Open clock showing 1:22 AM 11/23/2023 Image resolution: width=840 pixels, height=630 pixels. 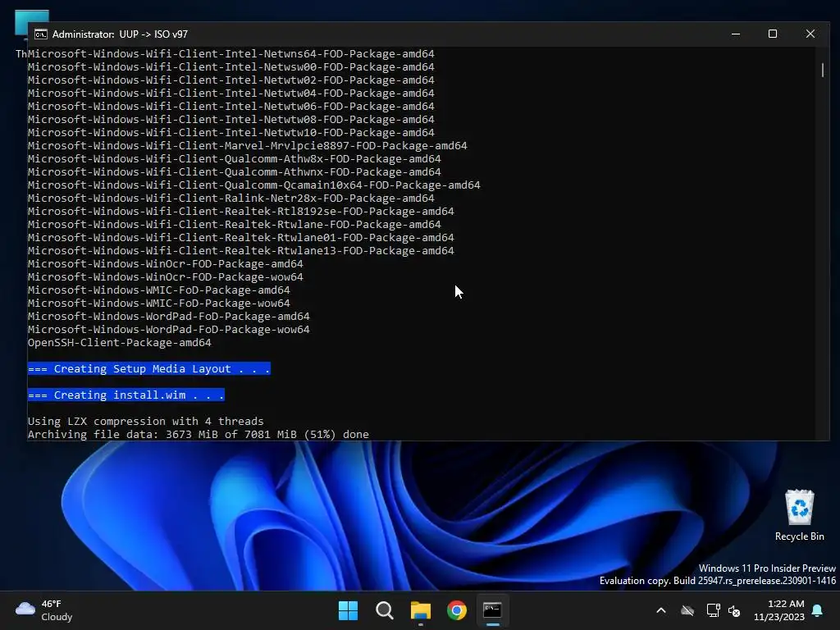point(779,610)
